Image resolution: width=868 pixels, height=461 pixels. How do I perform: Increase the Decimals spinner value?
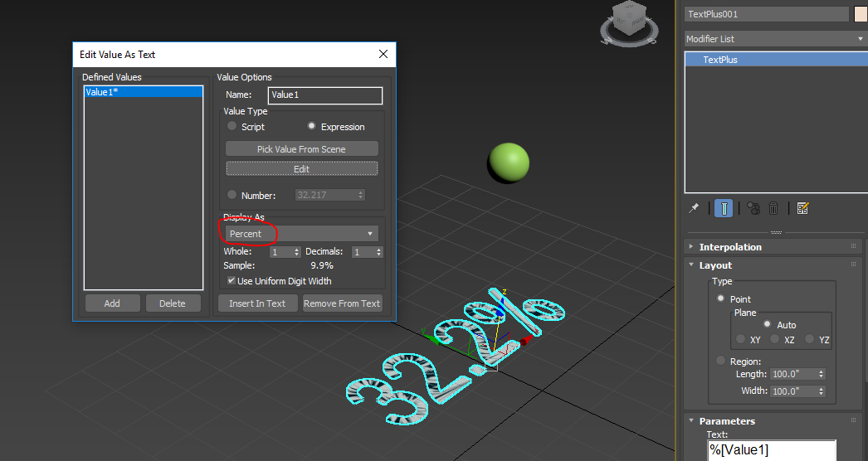[x=378, y=250]
